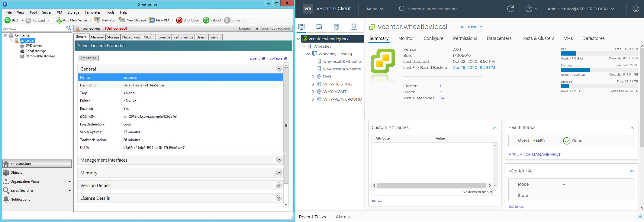Select Local storage in XenCenter tree
Image resolution: width=644 pixels, height=222 pixels.
click(x=36, y=51)
